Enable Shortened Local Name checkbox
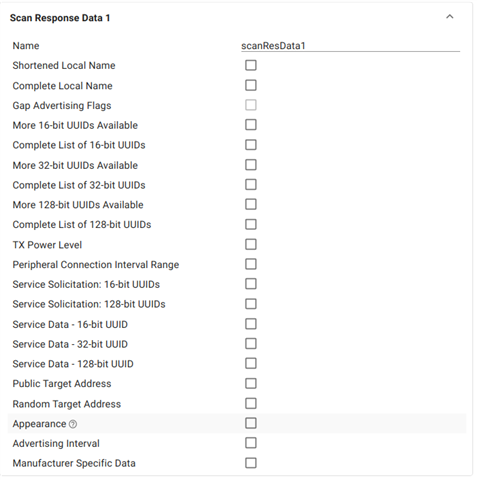 click(x=251, y=65)
